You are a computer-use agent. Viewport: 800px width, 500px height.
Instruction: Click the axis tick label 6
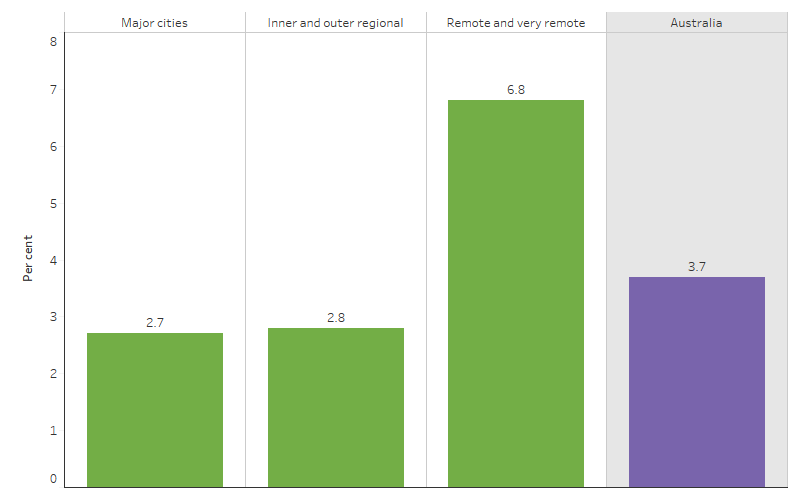(54, 147)
